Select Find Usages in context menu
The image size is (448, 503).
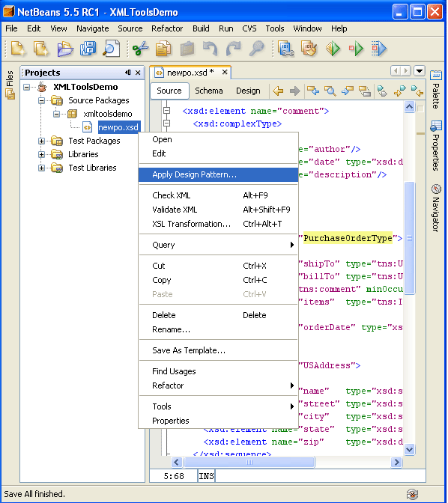coord(218,371)
